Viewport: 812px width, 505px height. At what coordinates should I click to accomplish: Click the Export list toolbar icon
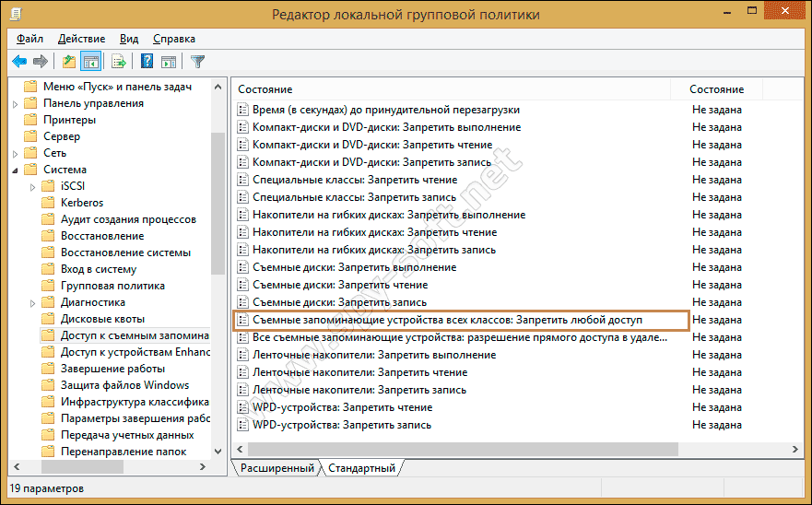point(118,62)
